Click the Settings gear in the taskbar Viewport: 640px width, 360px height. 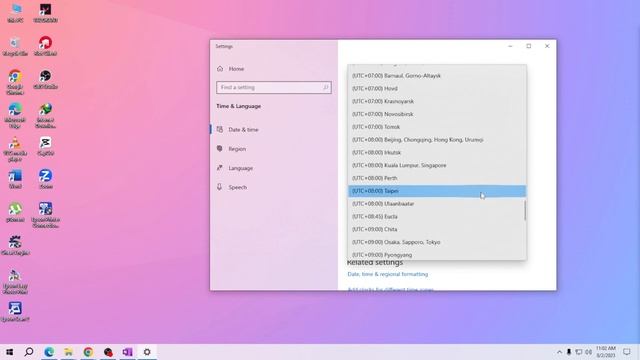tap(147, 352)
